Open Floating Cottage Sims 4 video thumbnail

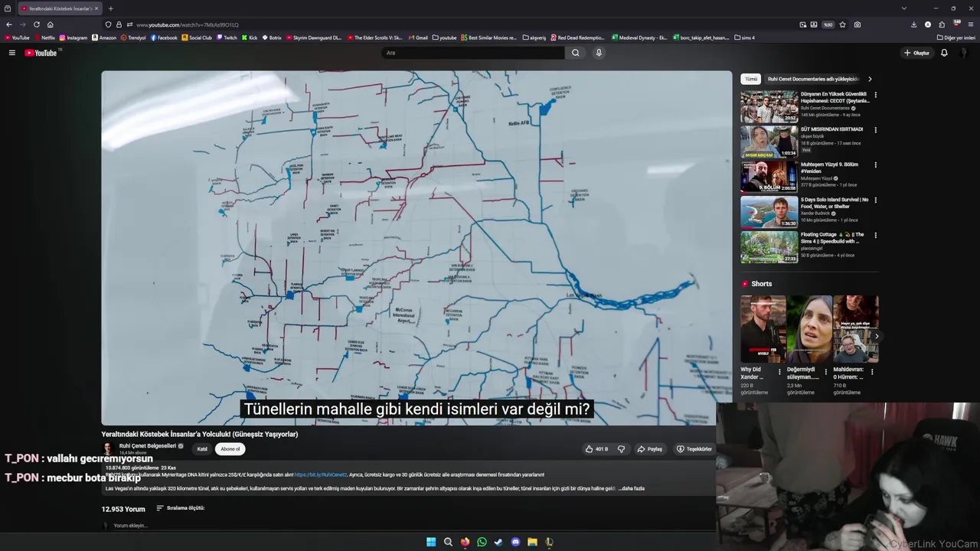(769, 248)
